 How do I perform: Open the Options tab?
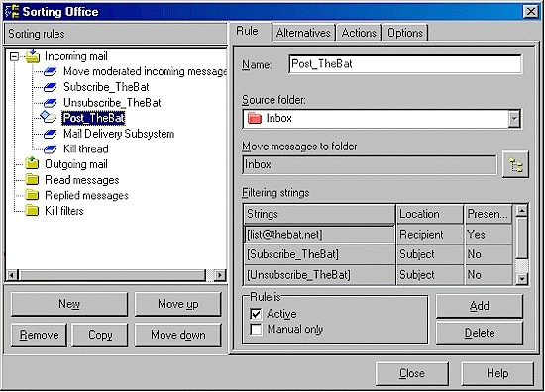pos(405,33)
